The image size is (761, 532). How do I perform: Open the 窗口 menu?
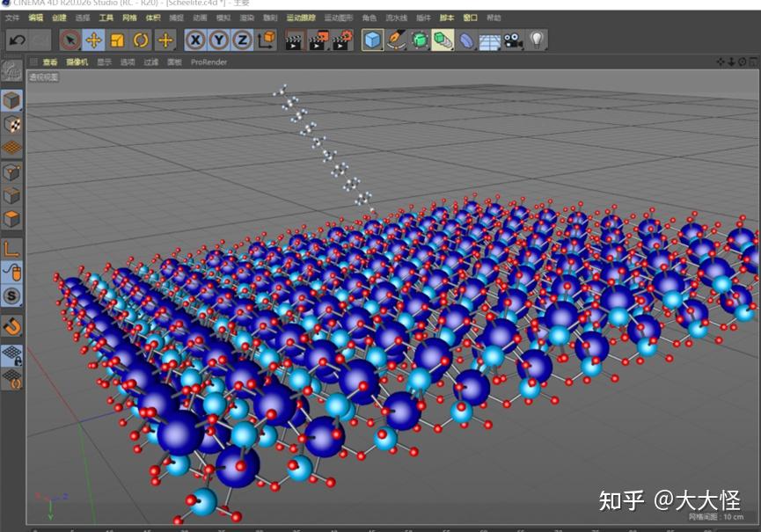coord(471,18)
